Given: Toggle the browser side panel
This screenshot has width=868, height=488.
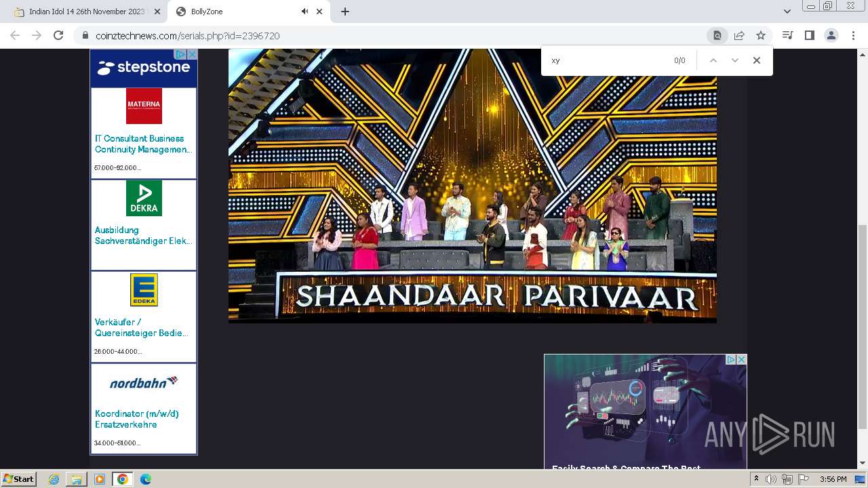Looking at the screenshot, I should (809, 36).
